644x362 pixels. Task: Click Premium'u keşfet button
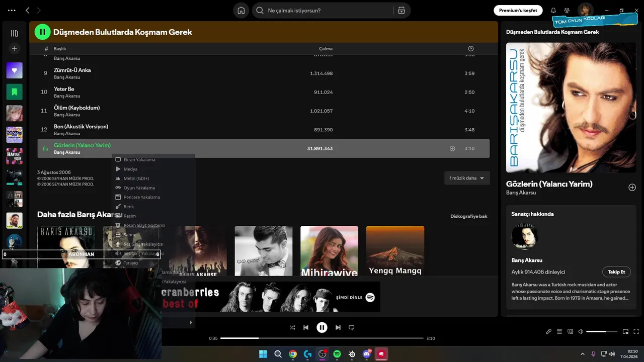click(518, 11)
